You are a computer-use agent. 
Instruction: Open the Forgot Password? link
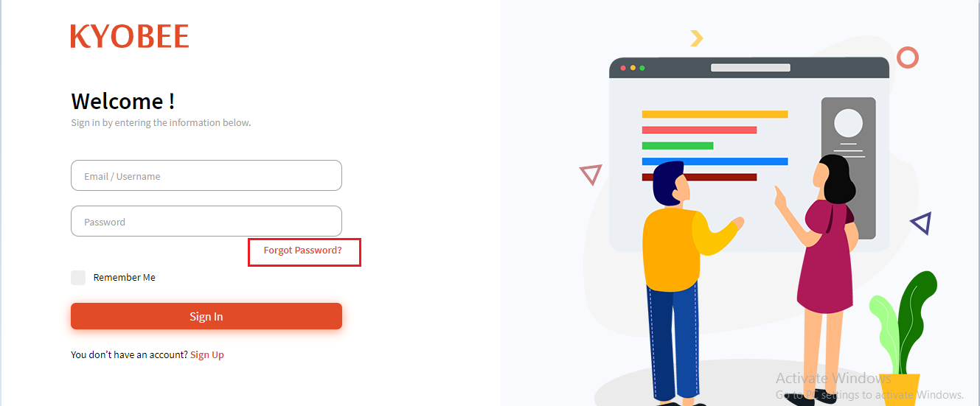pyautogui.click(x=303, y=251)
